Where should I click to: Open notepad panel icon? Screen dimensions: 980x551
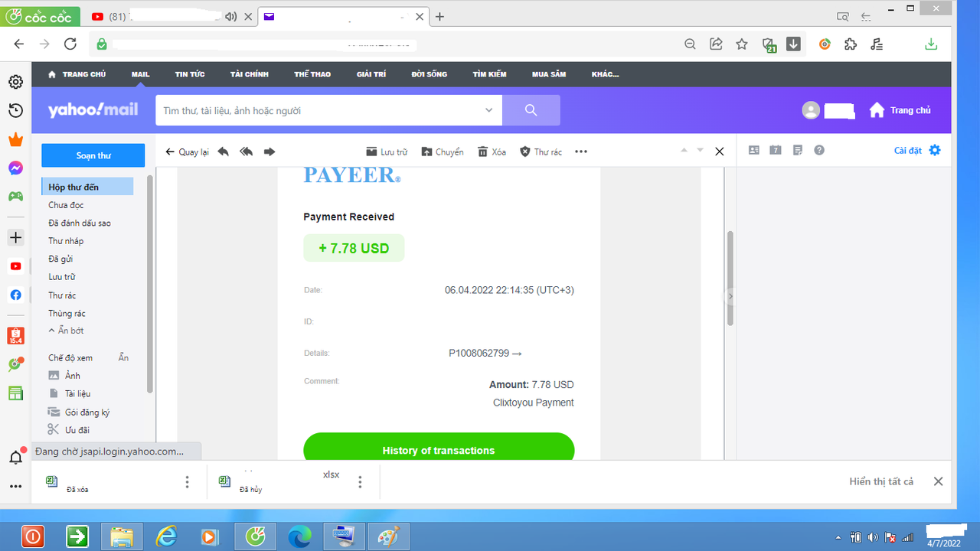[798, 150]
